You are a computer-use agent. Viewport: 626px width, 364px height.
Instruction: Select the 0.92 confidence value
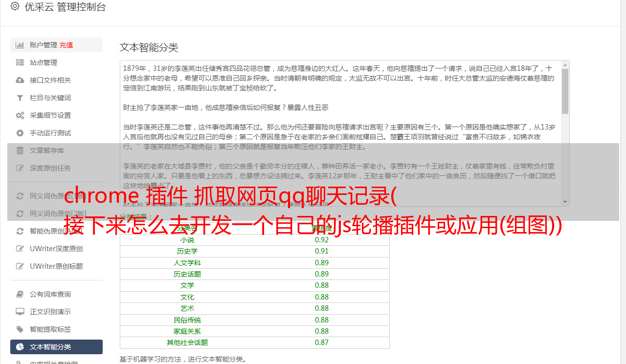tap(322, 240)
